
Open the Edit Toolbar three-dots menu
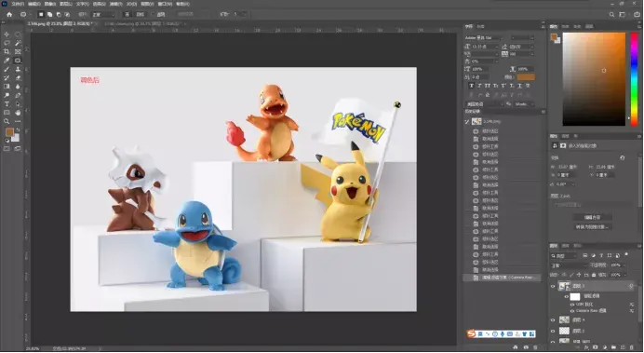(x=18, y=122)
